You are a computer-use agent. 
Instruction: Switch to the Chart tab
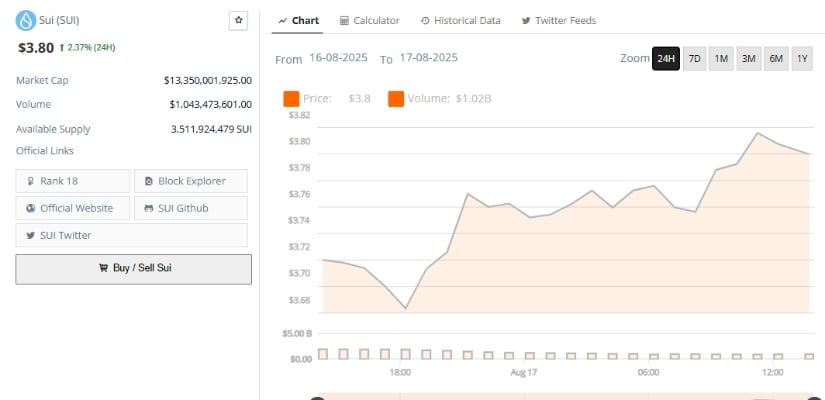click(x=298, y=21)
